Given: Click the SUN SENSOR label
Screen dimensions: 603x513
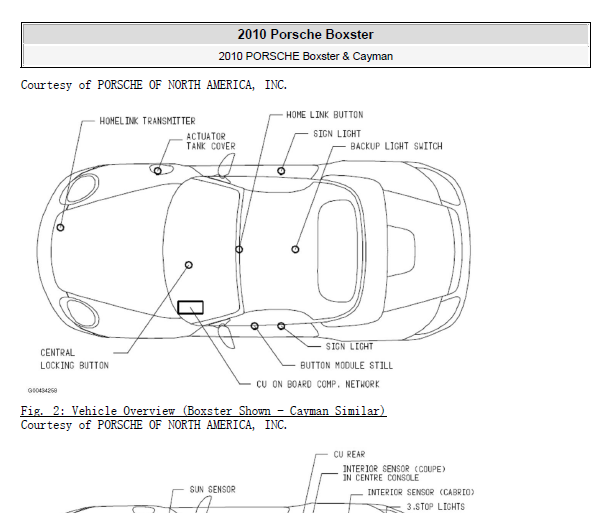Looking at the screenshot, I should pyautogui.click(x=212, y=489).
